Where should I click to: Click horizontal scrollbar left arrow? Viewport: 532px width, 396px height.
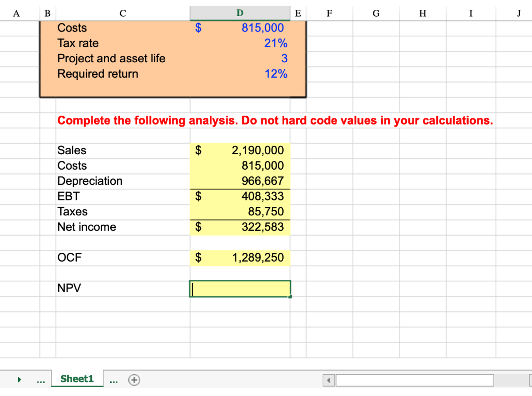328,380
